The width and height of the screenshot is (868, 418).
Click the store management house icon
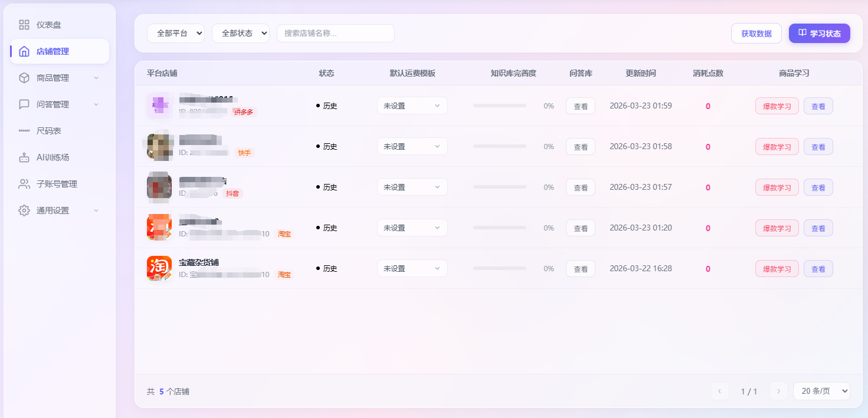[24, 51]
